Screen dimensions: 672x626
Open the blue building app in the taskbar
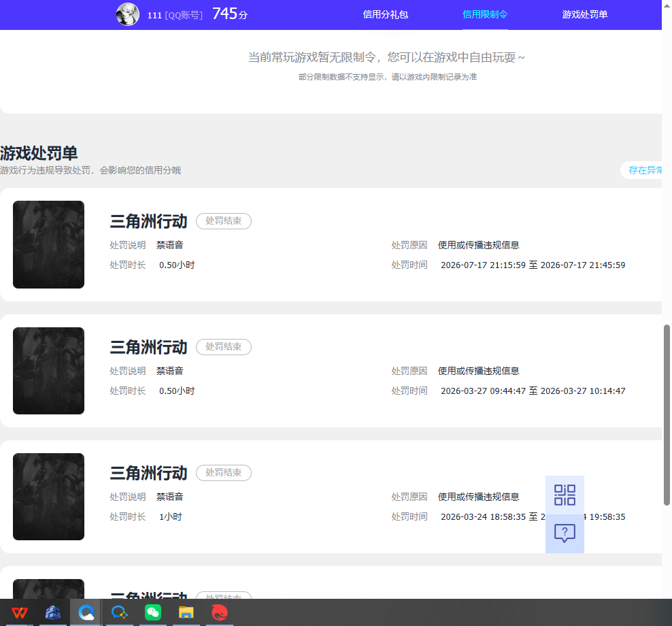point(53,612)
